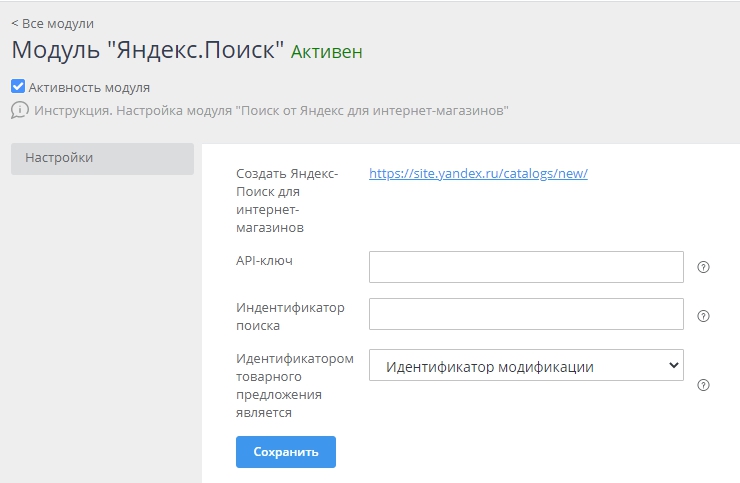The width and height of the screenshot is (740, 483).
Task: Click into the Индентификатор поиска input field
Action: point(525,314)
